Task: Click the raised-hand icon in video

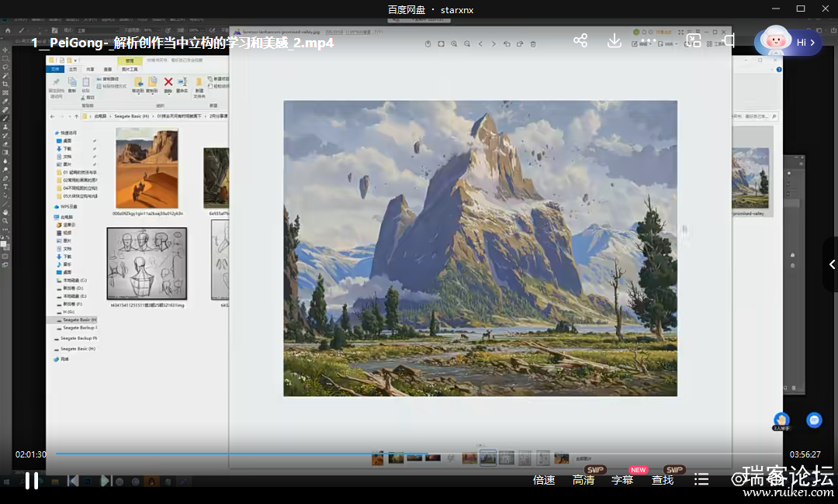Action: pyautogui.click(x=781, y=419)
